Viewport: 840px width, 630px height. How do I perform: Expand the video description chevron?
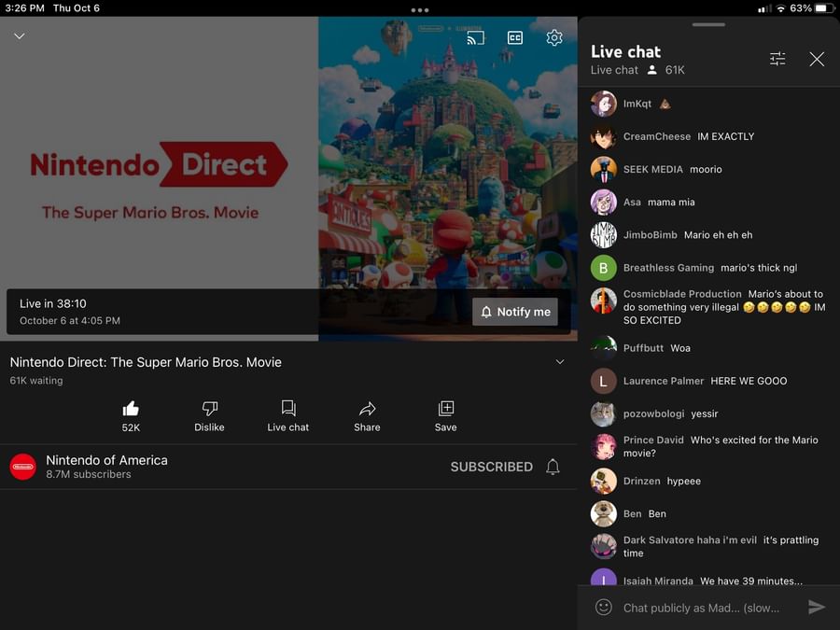tap(560, 362)
